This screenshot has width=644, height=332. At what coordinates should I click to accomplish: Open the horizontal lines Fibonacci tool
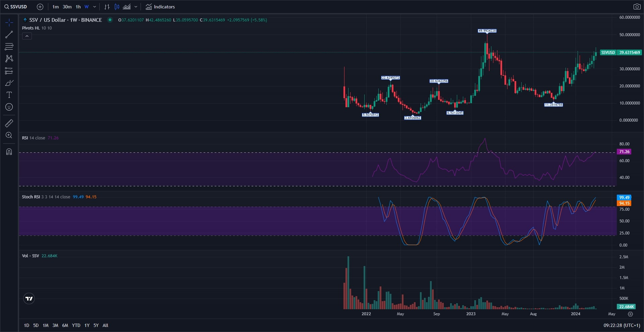point(9,47)
